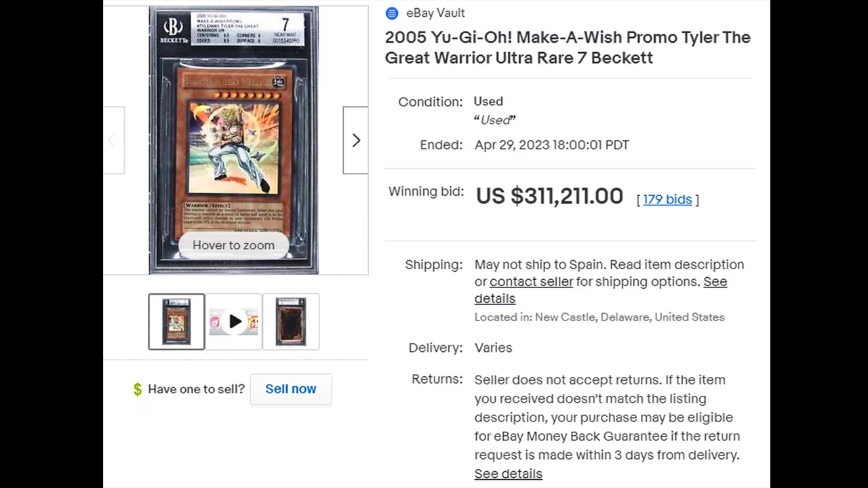Image resolution: width=868 pixels, height=488 pixels.
Task: Click the Have one to sell text
Action: [196, 389]
